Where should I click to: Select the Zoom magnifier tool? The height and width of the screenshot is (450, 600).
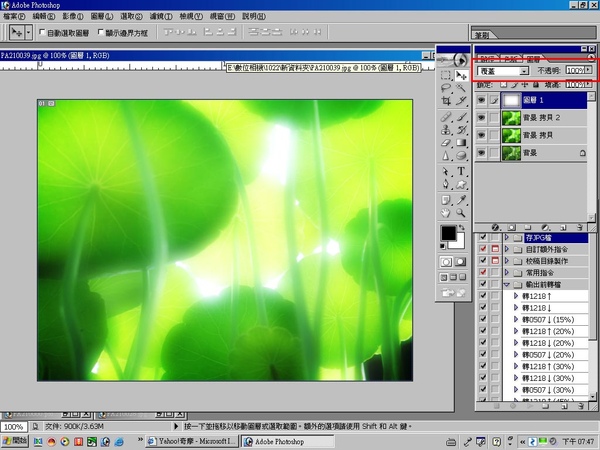click(x=461, y=213)
